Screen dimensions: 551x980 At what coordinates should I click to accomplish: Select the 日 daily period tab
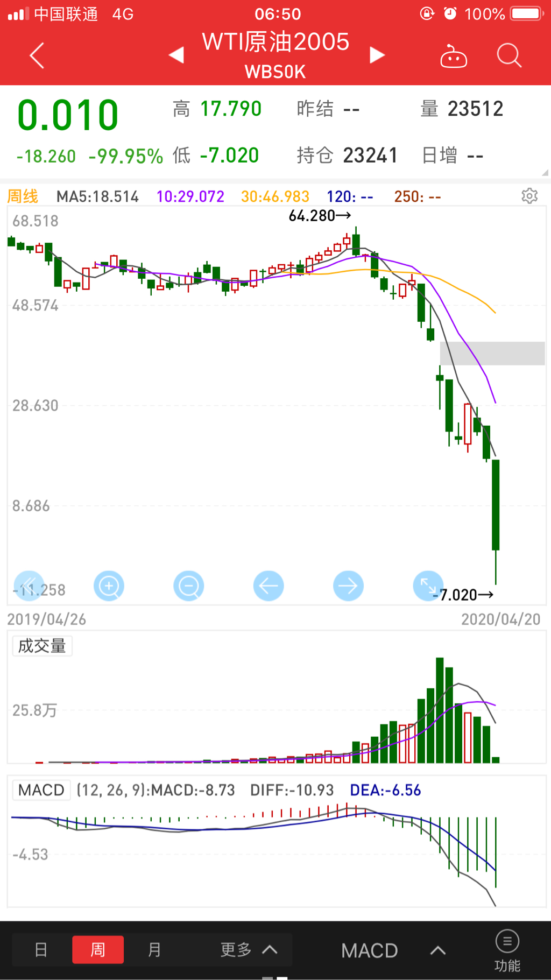[x=41, y=950]
